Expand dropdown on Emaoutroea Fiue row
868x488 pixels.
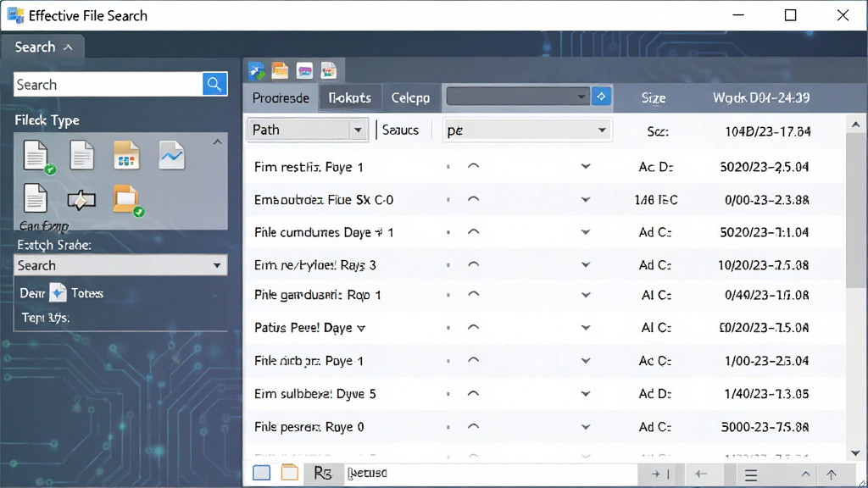[585, 200]
